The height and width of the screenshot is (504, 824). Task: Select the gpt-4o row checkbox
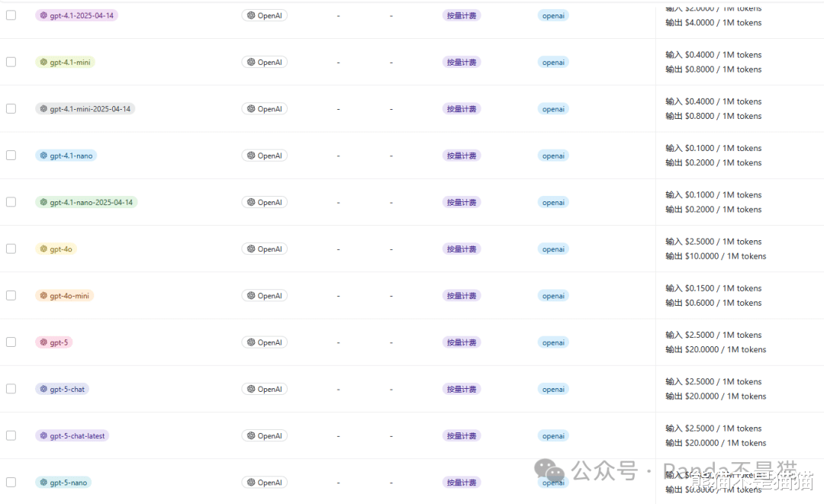pos(11,249)
